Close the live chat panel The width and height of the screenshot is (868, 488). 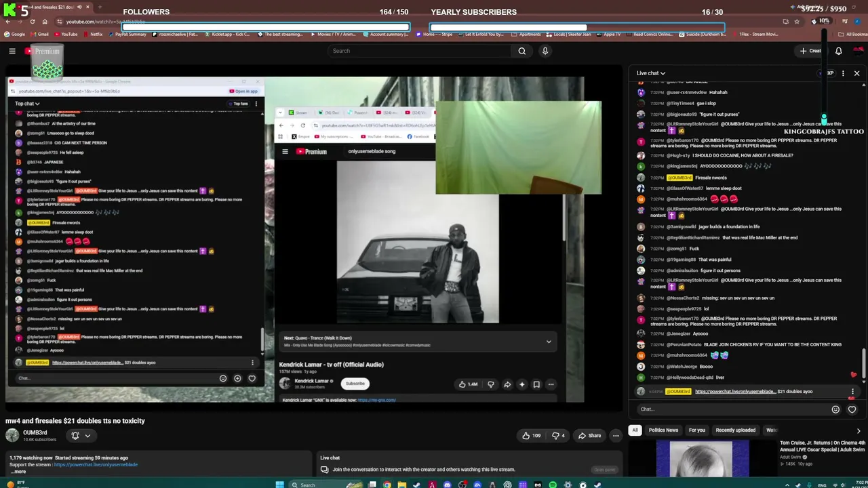pos(856,73)
